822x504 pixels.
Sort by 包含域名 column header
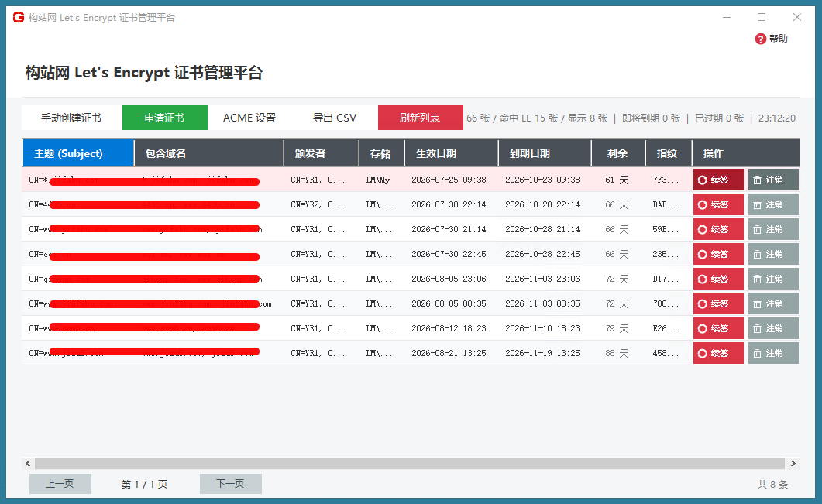coord(209,153)
